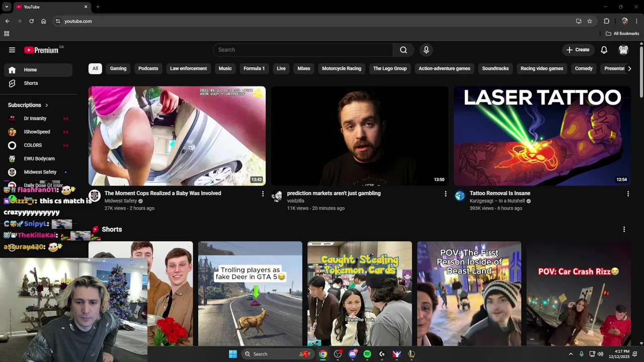Open more options for Baby Was Involved video
This screenshot has height=362, width=644.
pyautogui.click(x=263, y=194)
